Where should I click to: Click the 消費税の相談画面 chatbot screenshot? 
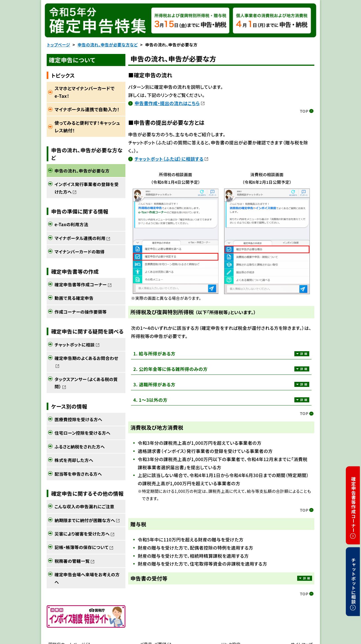pyautogui.click(x=267, y=241)
